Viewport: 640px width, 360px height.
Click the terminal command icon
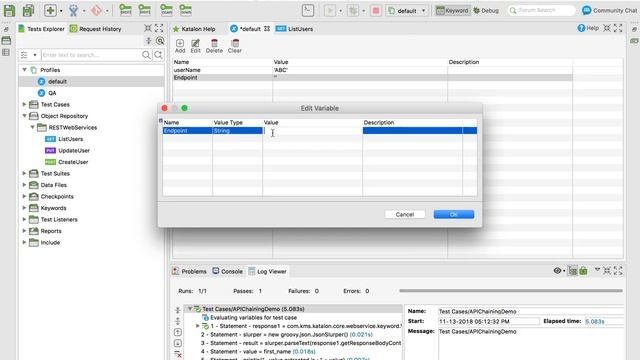[308, 10]
